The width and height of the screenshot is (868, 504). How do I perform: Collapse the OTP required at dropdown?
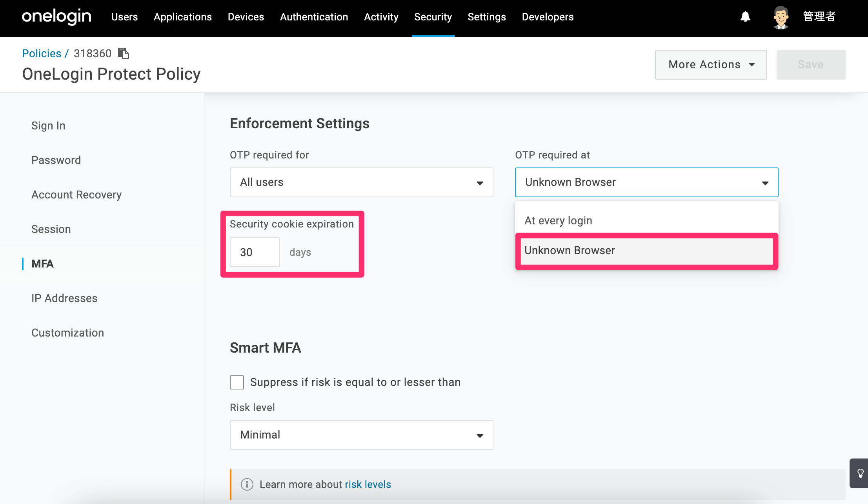tap(646, 182)
